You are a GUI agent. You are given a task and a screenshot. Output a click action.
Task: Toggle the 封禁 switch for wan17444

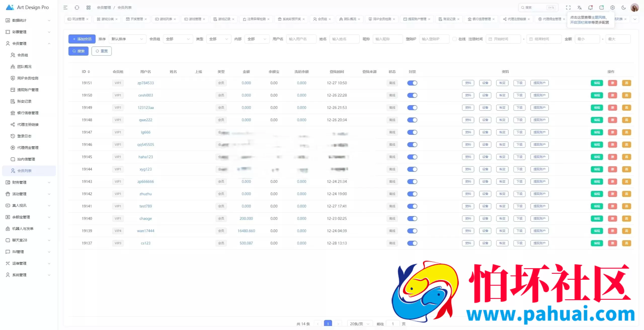(412, 231)
